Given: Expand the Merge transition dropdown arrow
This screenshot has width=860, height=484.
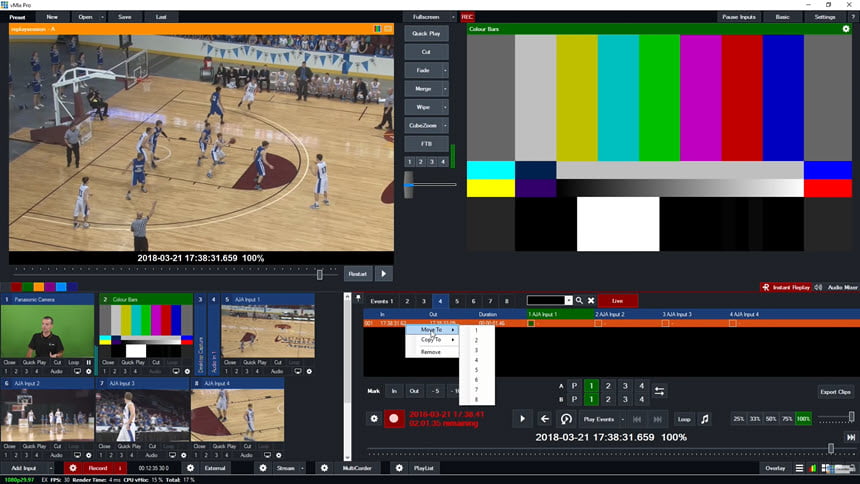Looking at the screenshot, I should coord(445,89).
